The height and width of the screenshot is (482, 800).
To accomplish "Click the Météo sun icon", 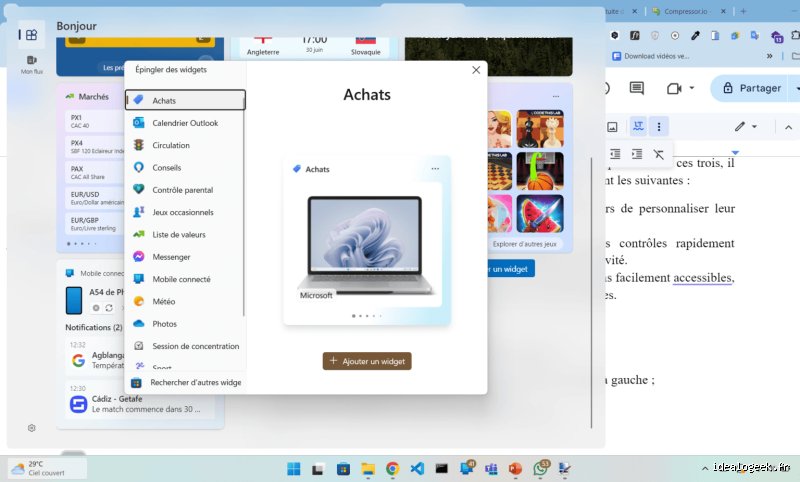I will (139, 301).
